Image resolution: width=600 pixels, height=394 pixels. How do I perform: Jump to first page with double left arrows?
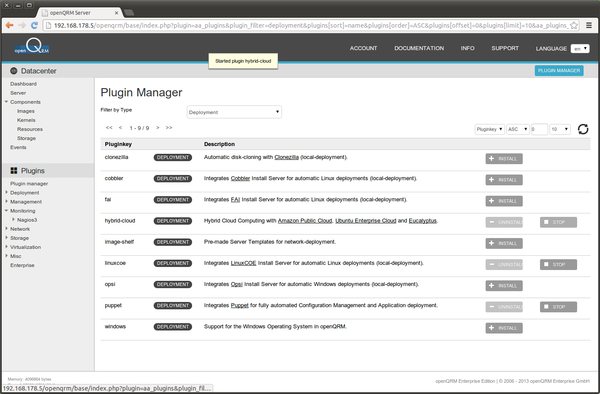click(109, 128)
